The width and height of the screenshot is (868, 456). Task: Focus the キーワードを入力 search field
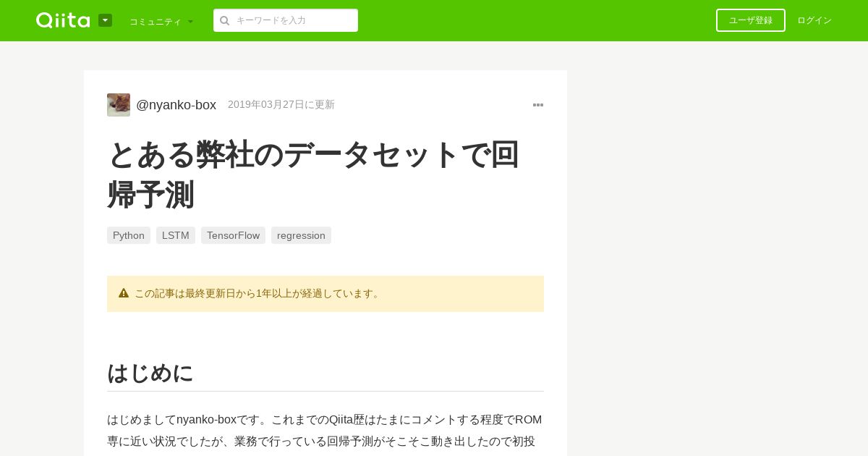pyautogui.click(x=286, y=20)
